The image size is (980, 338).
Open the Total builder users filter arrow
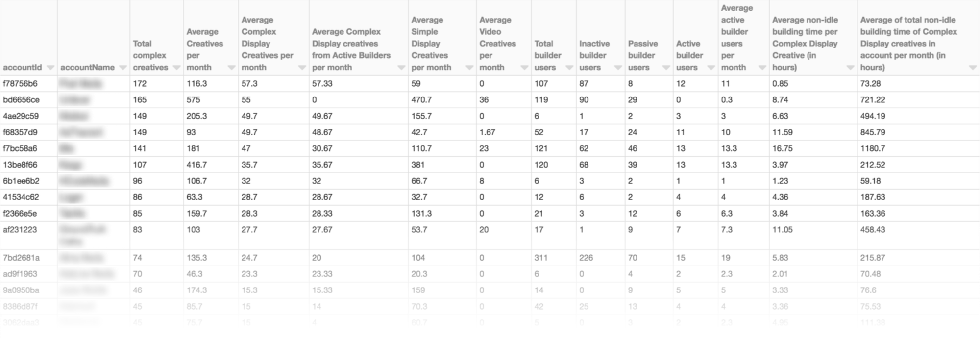569,68
